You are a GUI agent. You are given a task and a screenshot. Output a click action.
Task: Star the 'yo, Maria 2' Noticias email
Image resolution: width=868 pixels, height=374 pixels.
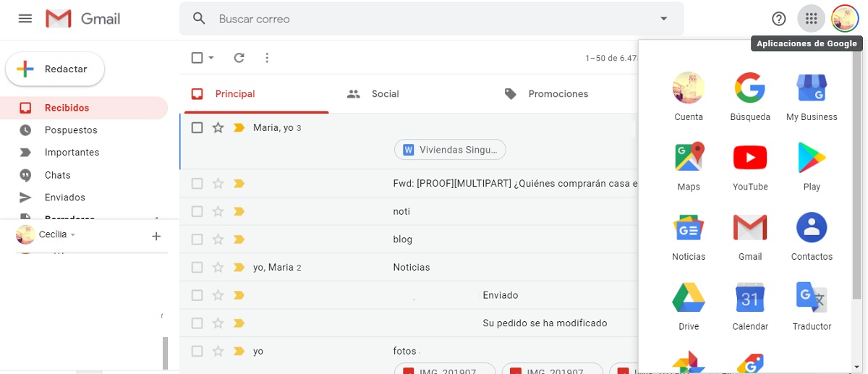[x=218, y=268]
